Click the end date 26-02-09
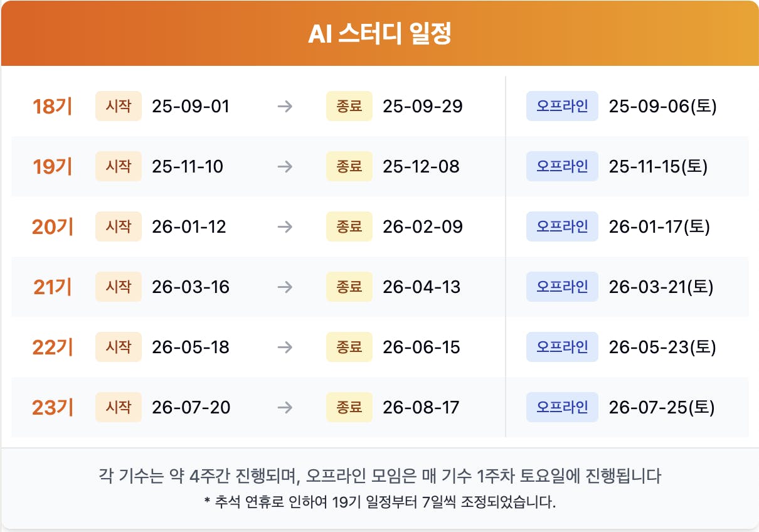Image resolution: width=759 pixels, height=532 pixels. [x=423, y=227]
